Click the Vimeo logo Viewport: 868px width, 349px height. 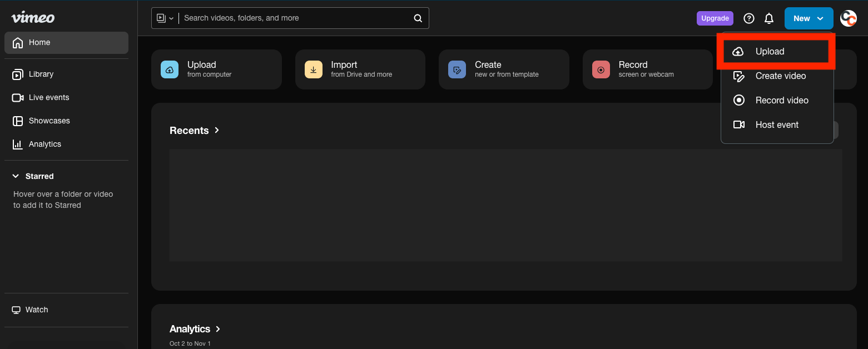point(33,18)
